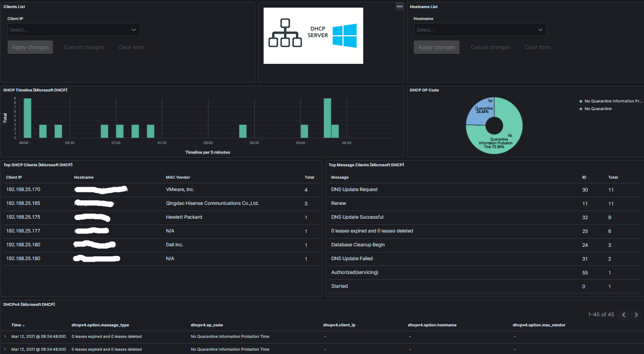Open the Hostname select dropdown
The width and height of the screenshot is (644, 354).
coord(480,30)
